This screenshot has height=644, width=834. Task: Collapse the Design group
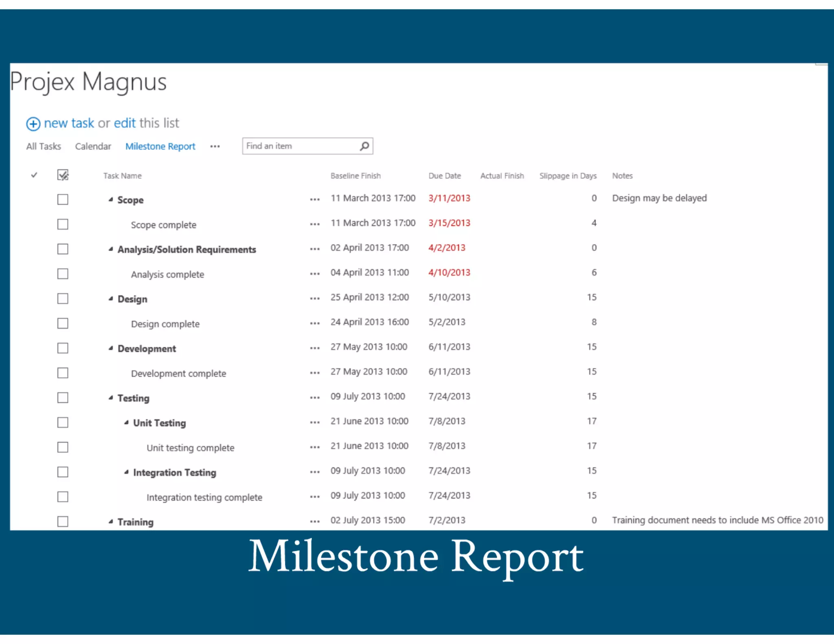[x=111, y=299]
